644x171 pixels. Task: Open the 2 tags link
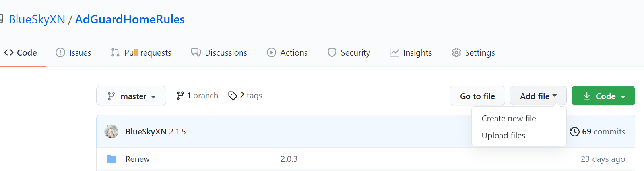245,96
